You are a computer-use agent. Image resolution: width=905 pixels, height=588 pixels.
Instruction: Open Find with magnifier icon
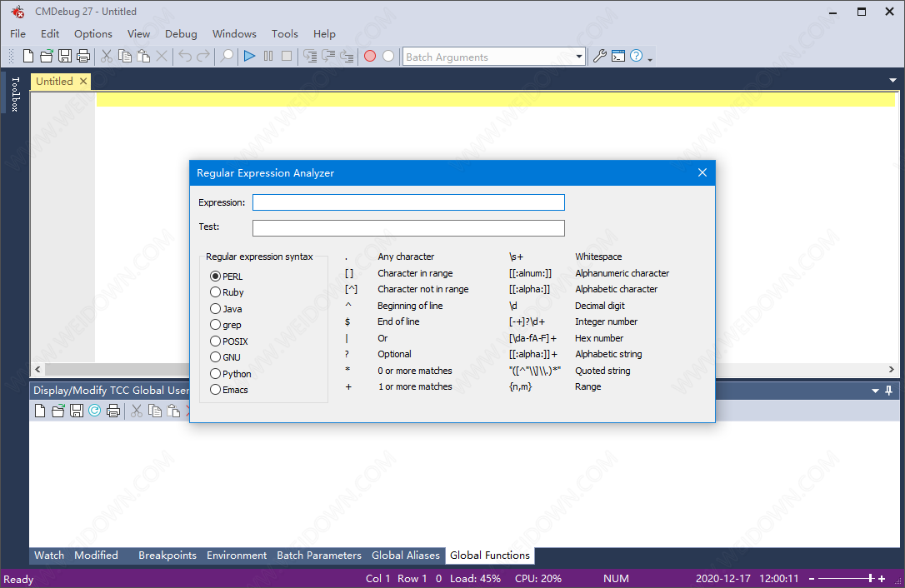[227, 56]
